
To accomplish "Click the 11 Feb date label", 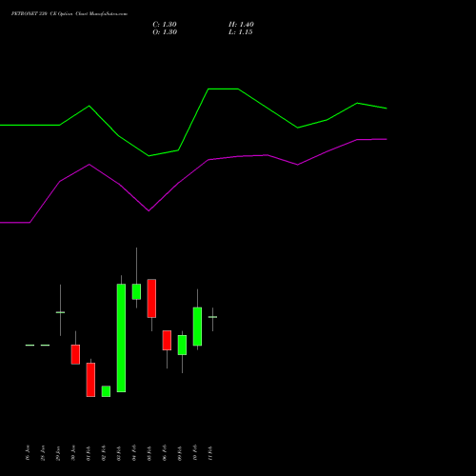I will tap(210, 453).
